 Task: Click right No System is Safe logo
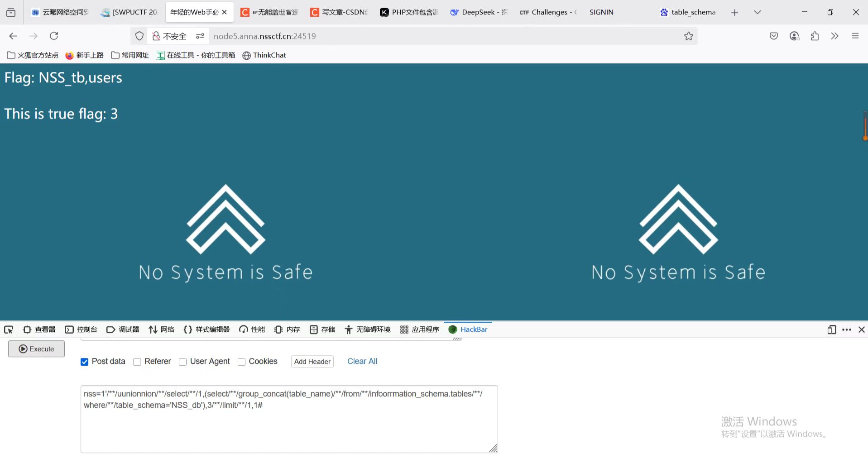[x=678, y=233]
